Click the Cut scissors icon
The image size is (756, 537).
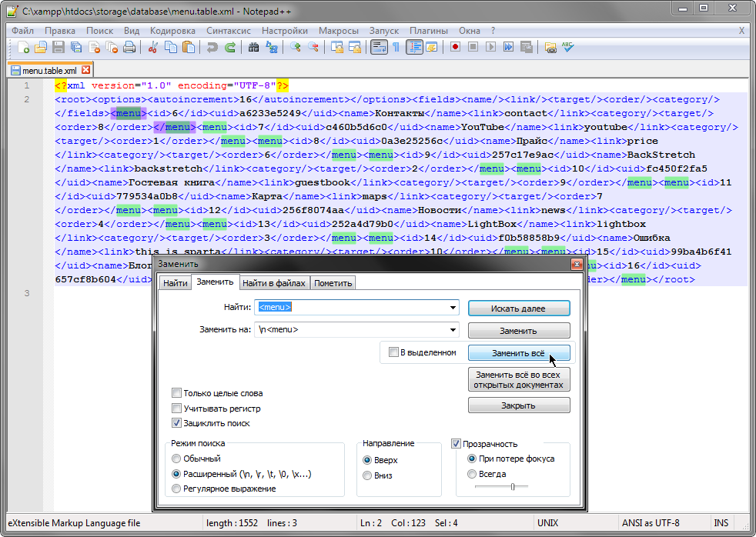tap(153, 47)
